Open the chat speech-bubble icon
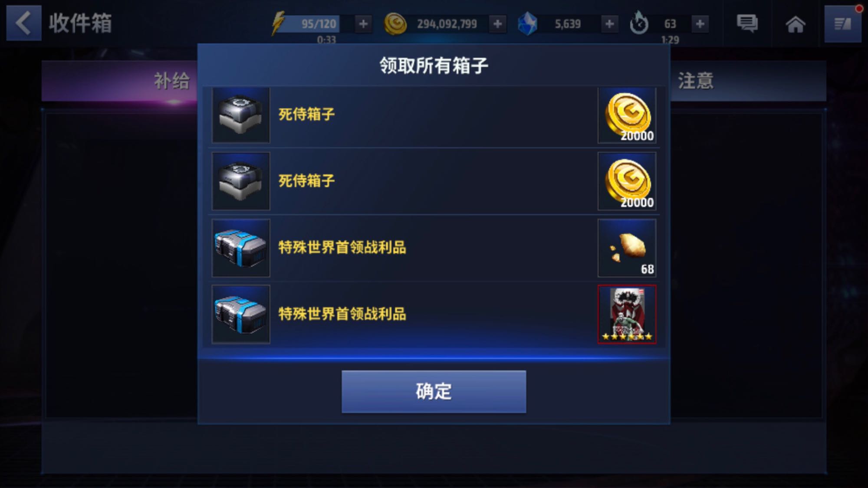This screenshot has width=868, height=488. [747, 23]
